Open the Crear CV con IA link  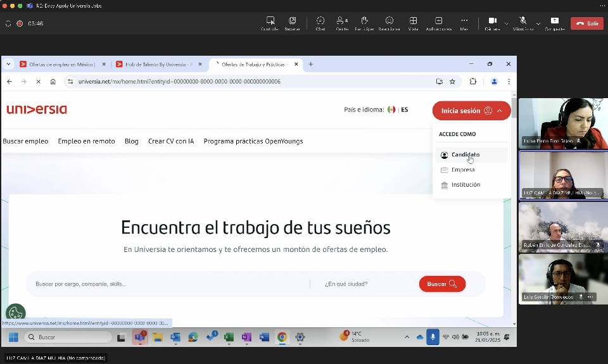[171, 141]
